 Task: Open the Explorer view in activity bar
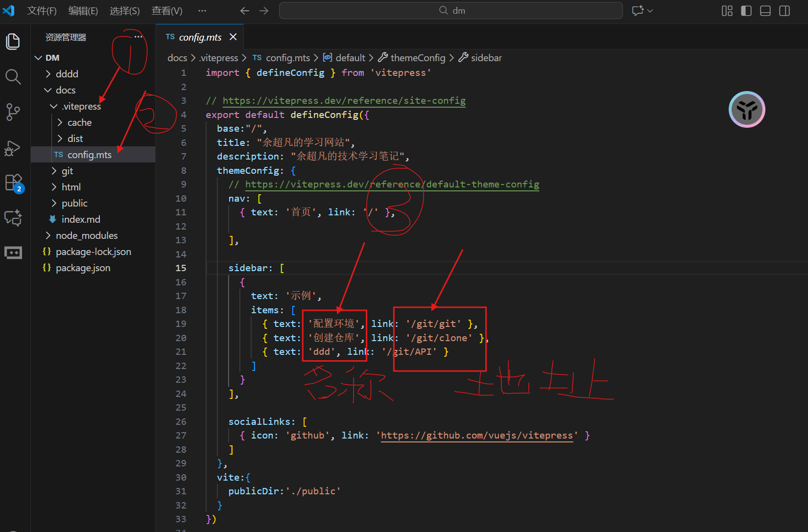point(13,42)
